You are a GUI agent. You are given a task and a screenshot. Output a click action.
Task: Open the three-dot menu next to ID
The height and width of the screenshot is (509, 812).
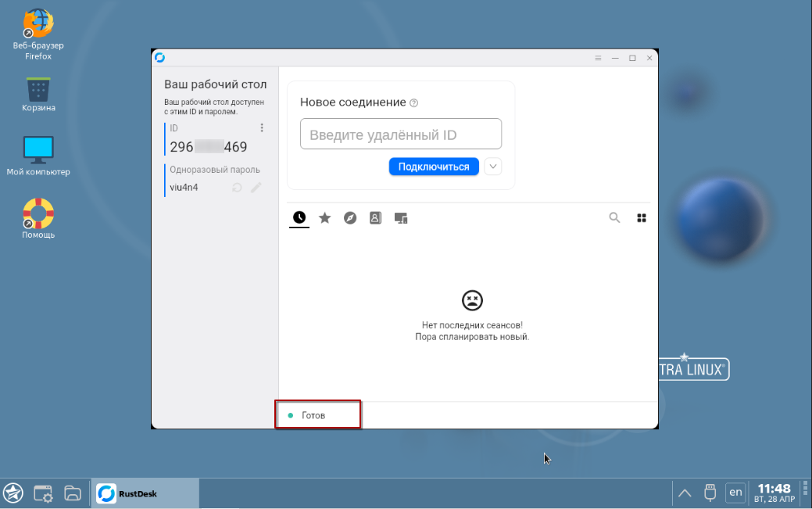point(262,127)
